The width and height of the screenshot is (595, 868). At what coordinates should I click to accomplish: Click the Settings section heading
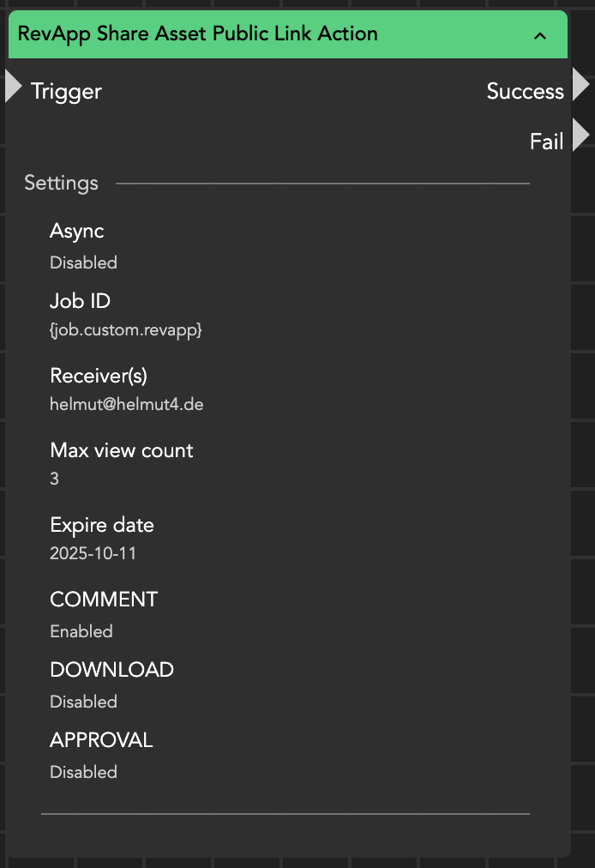point(61,183)
